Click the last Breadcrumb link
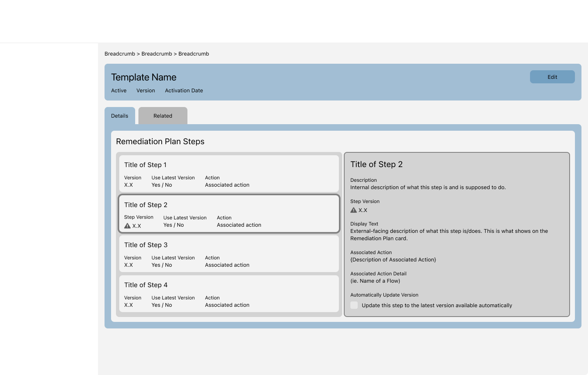 click(194, 54)
